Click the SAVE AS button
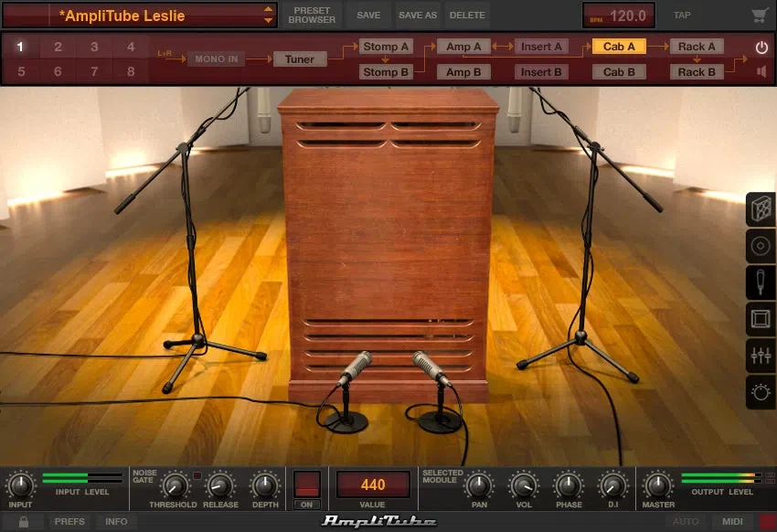 pos(418,16)
